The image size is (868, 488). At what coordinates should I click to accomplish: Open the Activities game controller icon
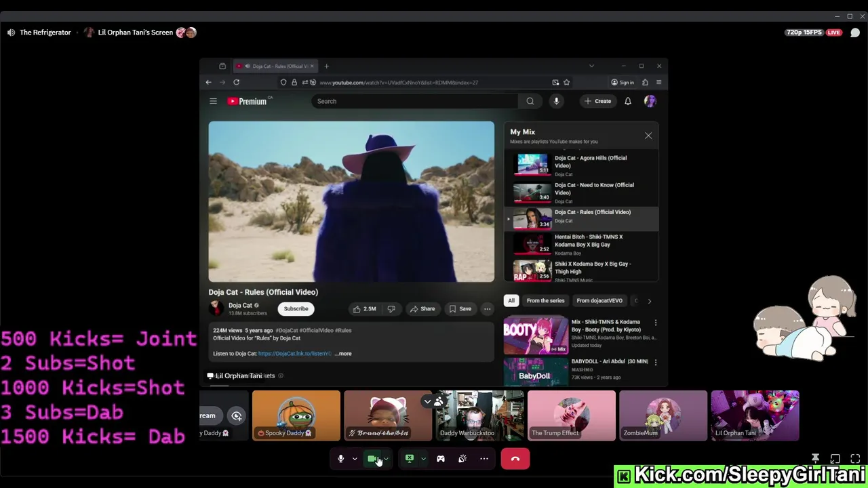click(441, 459)
